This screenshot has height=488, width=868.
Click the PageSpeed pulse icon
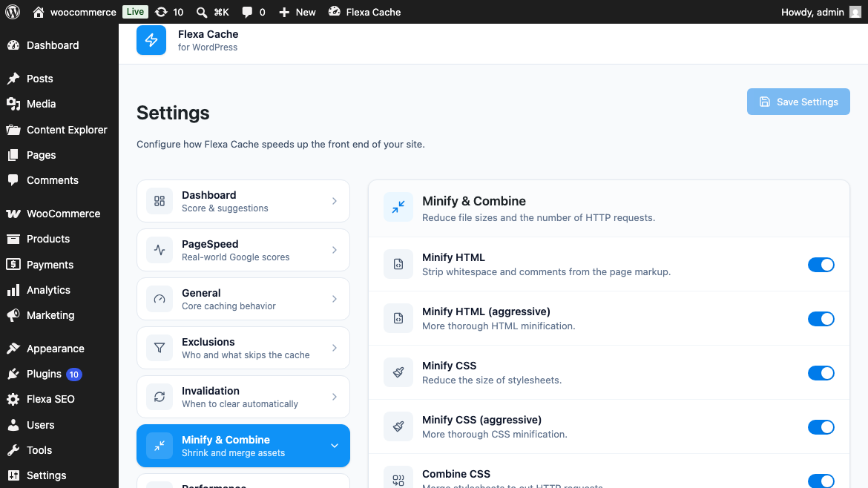(160, 250)
